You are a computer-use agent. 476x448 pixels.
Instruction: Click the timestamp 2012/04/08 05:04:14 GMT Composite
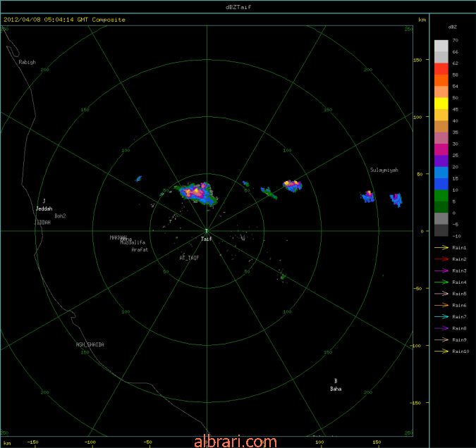point(64,20)
